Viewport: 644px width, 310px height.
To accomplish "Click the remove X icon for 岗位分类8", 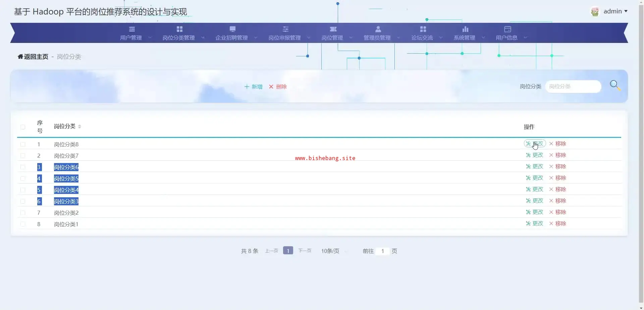I will (x=551, y=144).
